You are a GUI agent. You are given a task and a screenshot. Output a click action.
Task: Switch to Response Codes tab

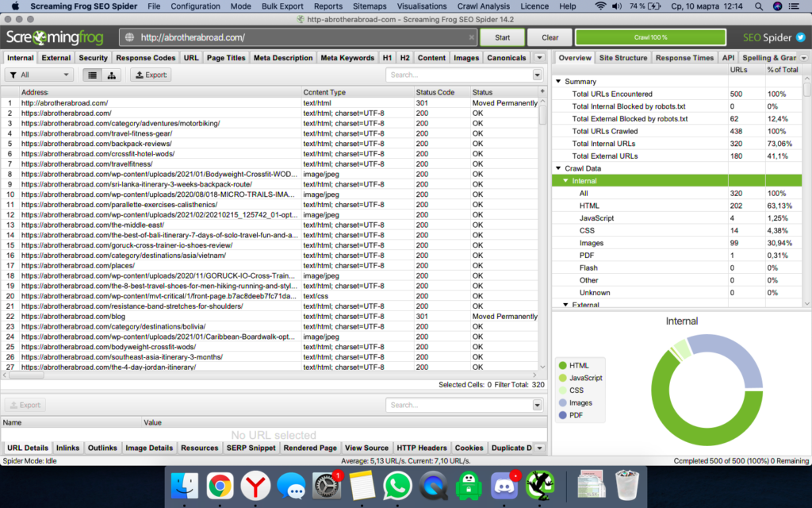[x=146, y=57]
